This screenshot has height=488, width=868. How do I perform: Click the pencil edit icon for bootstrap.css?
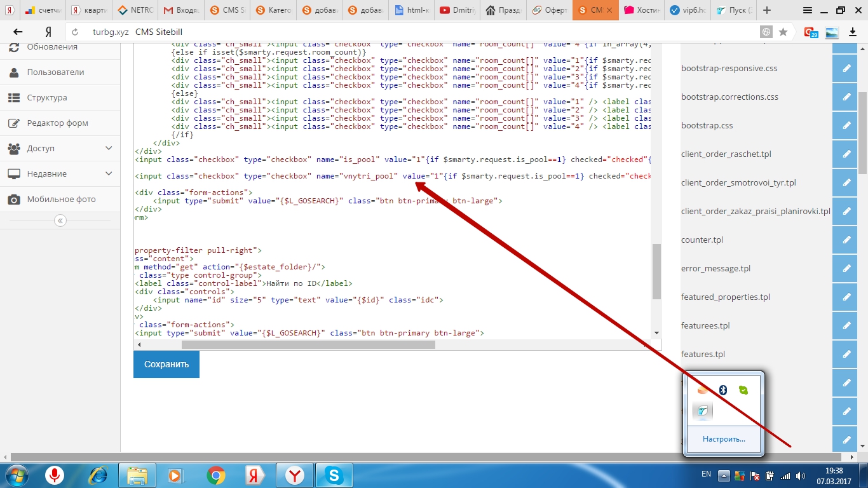click(846, 126)
